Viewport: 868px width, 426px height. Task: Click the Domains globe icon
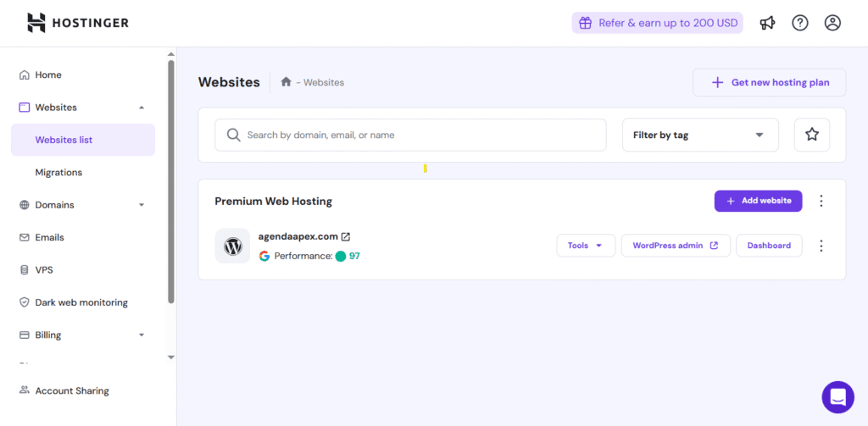tap(24, 205)
